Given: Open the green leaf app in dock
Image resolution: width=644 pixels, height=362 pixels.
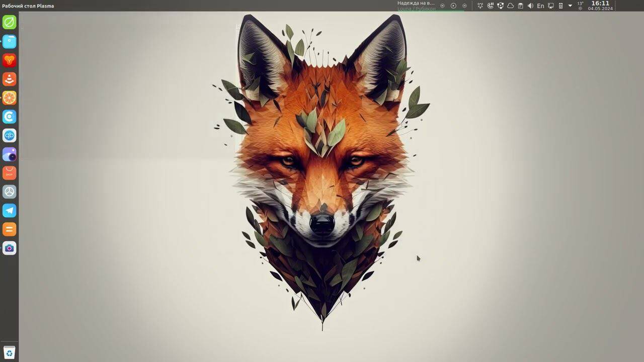Looking at the screenshot, I should pos(10,22).
